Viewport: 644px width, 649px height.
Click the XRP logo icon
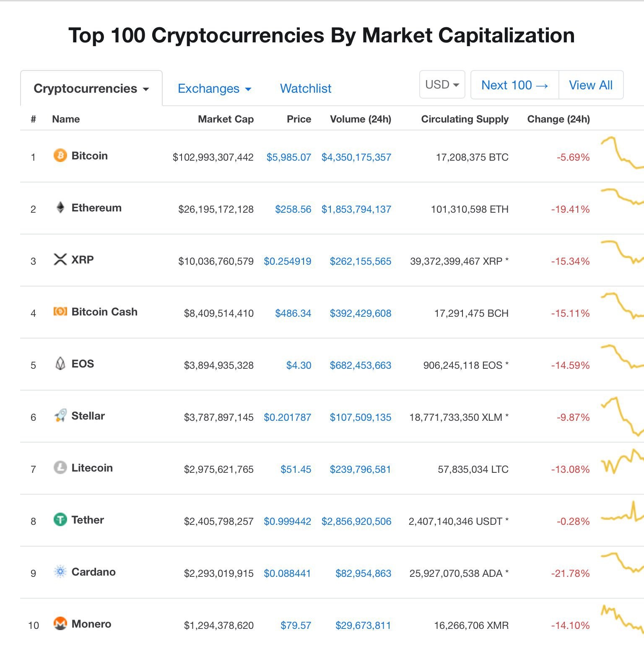pyautogui.click(x=60, y=259)
